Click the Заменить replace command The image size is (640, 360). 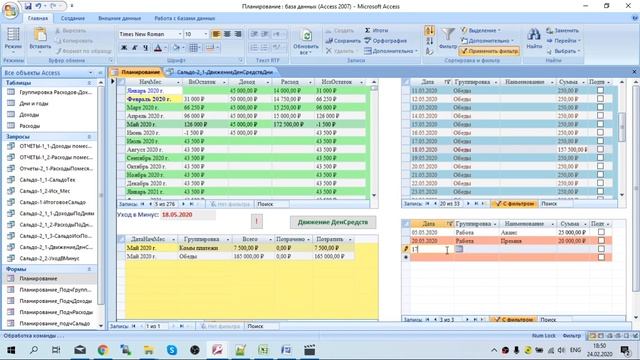[562, 30]
